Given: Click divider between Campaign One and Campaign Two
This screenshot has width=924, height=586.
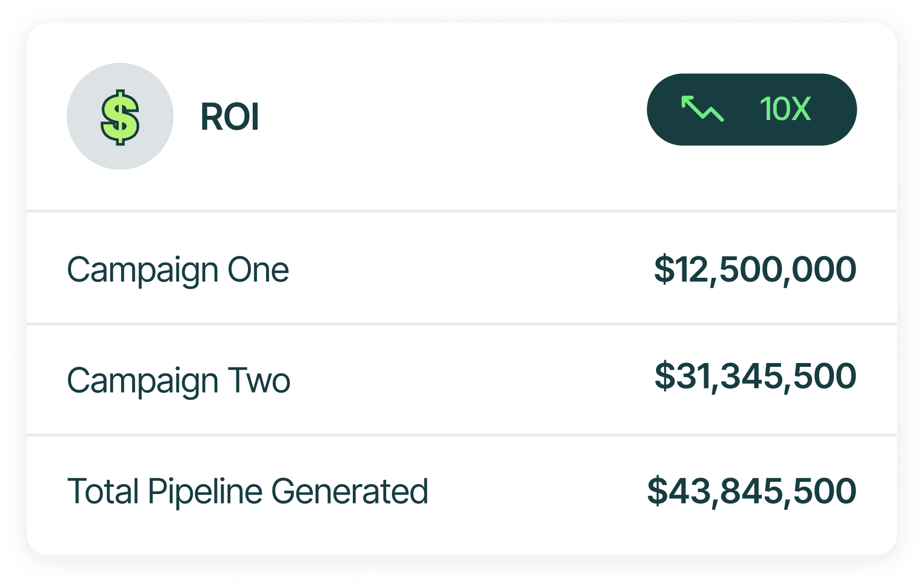Looking at the screenshot, I should click(x=462, y=324).
